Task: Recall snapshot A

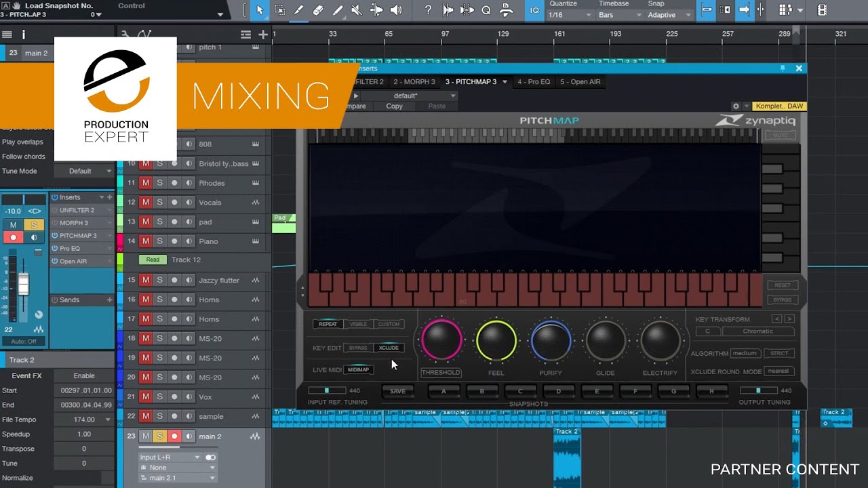Action: 444,391
